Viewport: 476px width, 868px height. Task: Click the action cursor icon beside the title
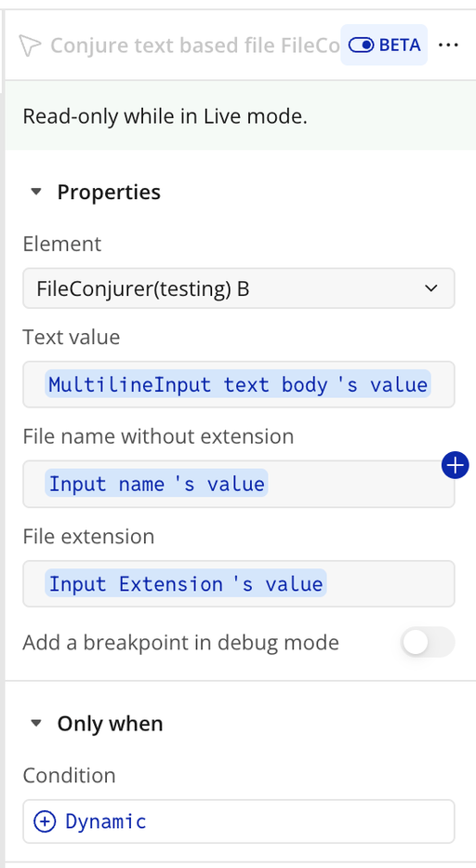click(30, 46)
